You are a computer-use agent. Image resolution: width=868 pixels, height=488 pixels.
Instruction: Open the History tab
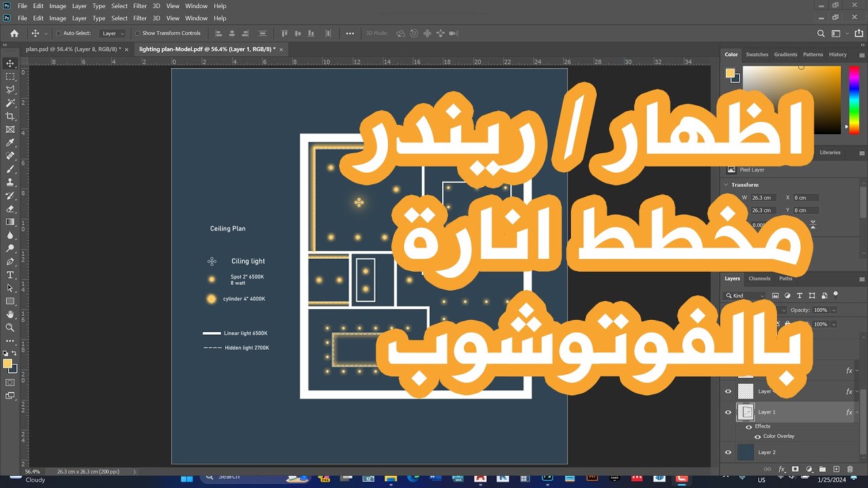[837, 54]
